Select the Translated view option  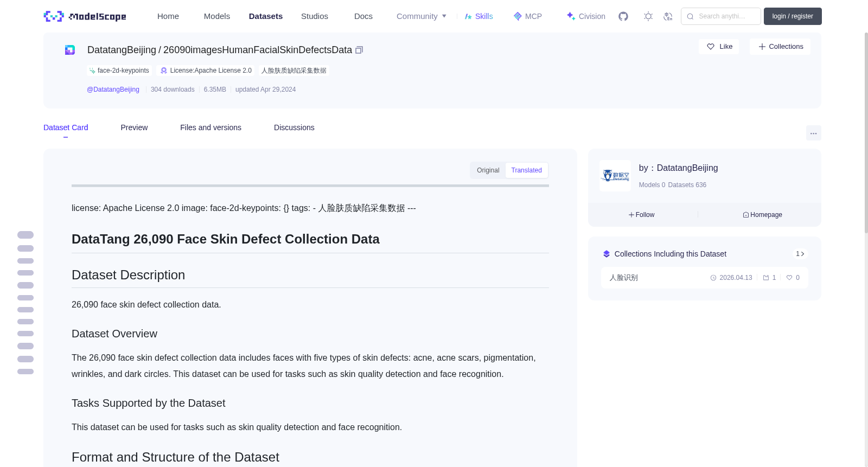coord(526,170)
